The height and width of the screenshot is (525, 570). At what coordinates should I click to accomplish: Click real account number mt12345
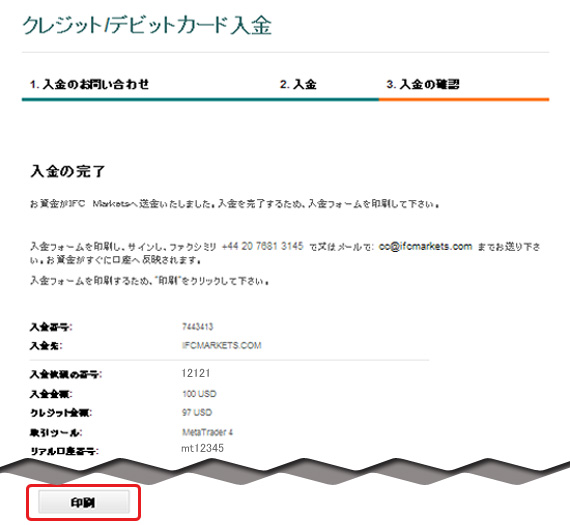[202, 448]
